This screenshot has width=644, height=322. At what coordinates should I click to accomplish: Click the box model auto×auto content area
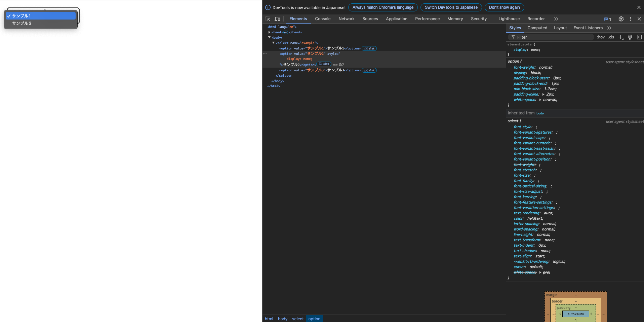(x=575, y=314)
